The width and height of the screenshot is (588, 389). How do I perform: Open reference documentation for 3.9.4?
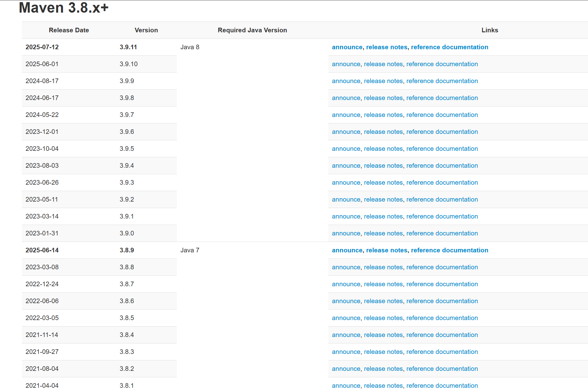442,166
